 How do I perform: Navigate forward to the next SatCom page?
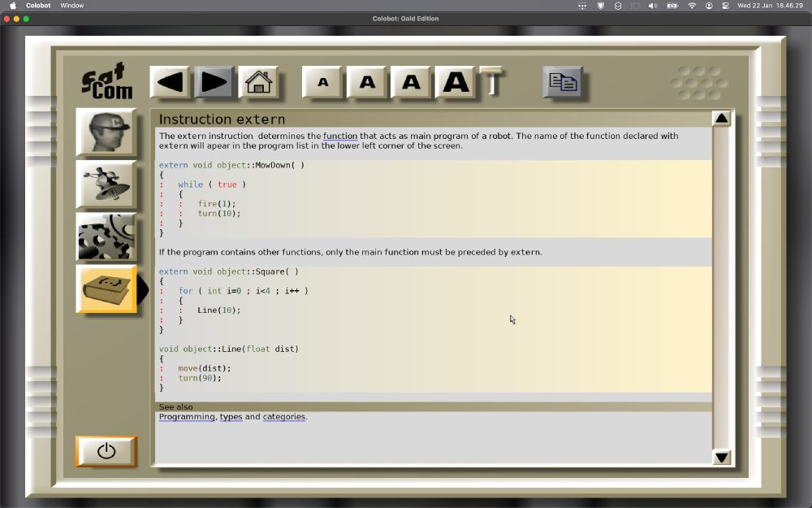click(213, 80)
